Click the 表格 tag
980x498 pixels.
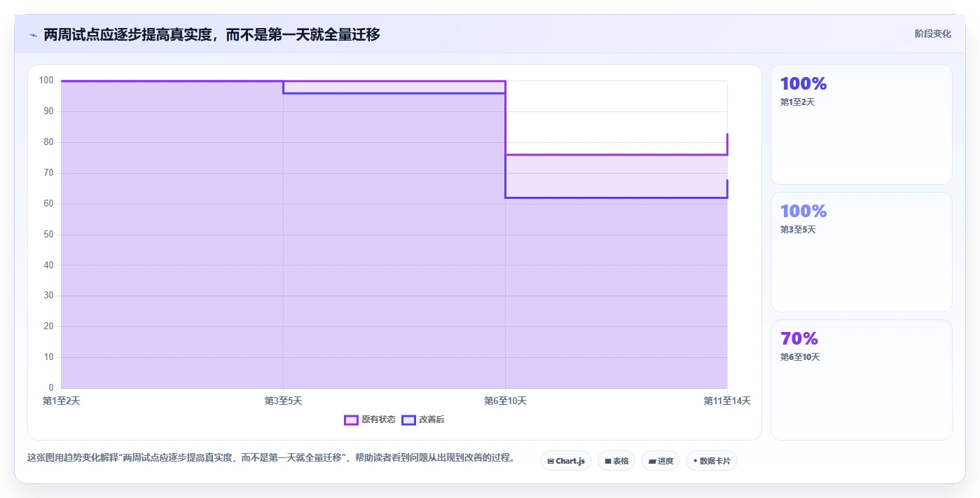616,461
